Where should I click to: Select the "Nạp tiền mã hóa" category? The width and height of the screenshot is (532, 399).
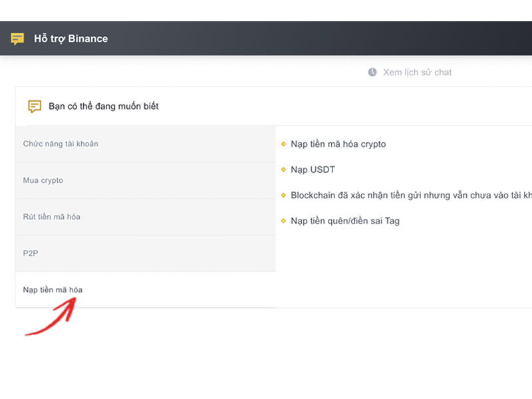[146, 290]
